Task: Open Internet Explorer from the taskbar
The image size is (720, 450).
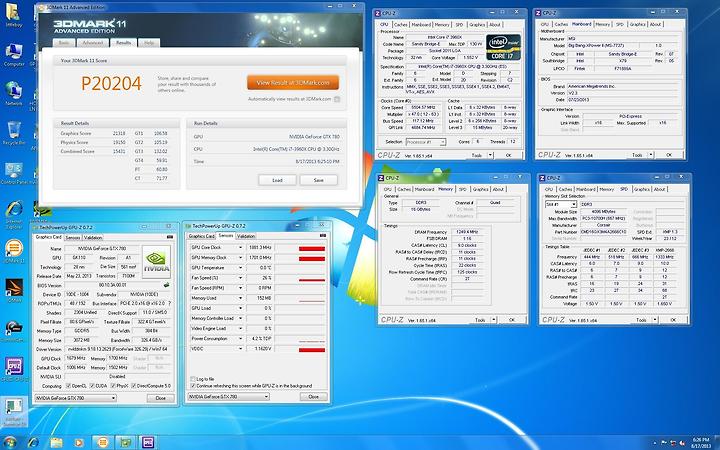Action: (x=33, y=442)
